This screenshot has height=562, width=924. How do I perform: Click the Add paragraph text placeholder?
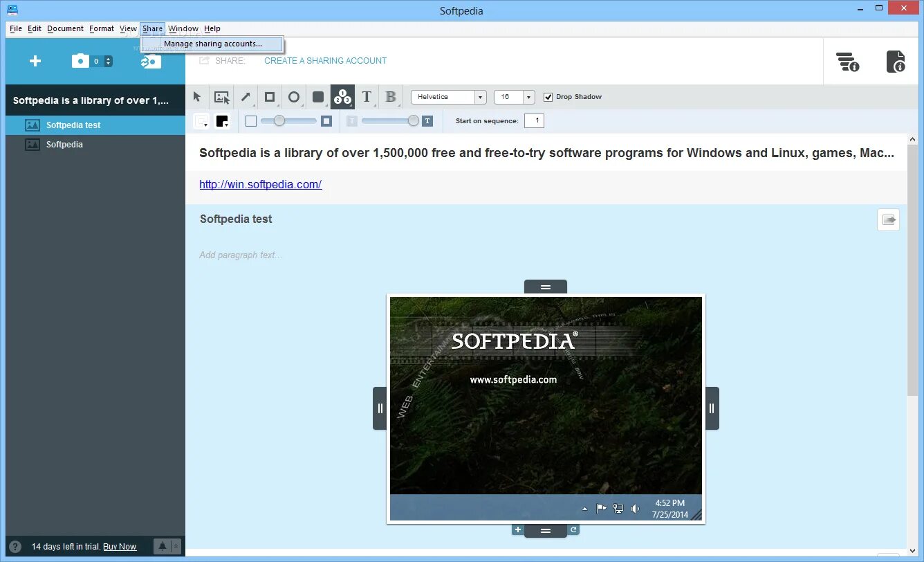click(241, 255)
